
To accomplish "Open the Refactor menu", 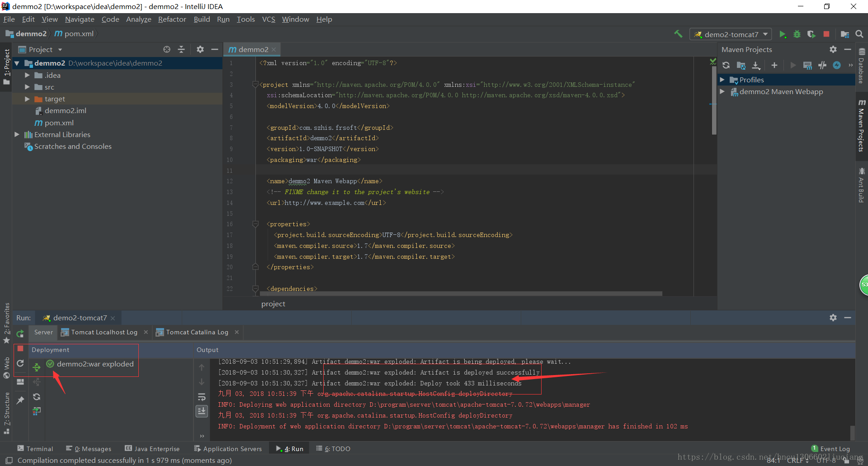I will pyautogui.click(x=172, y=19).
